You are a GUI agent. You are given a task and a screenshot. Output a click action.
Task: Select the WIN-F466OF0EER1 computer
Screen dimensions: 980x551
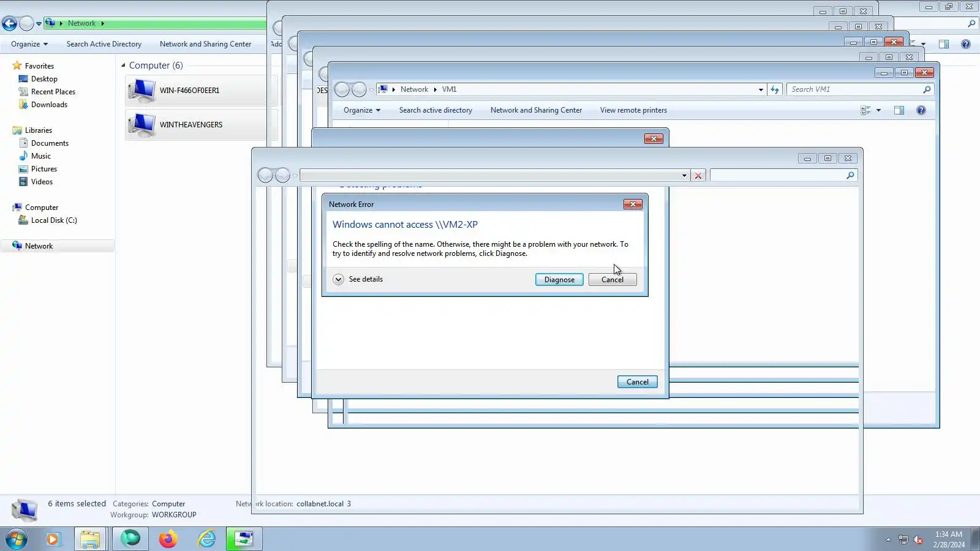(x=196, y=91)
